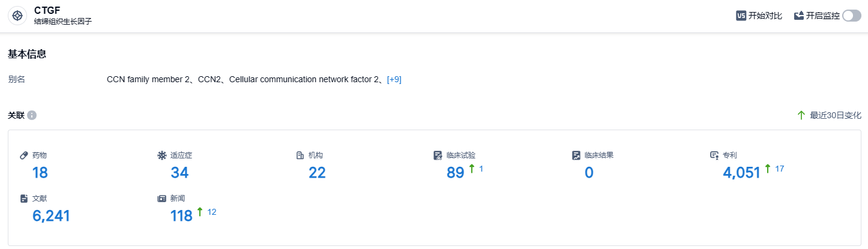Screen dimensions: 868x249
Task: Click the 118 news count
Action: [181, 215]
